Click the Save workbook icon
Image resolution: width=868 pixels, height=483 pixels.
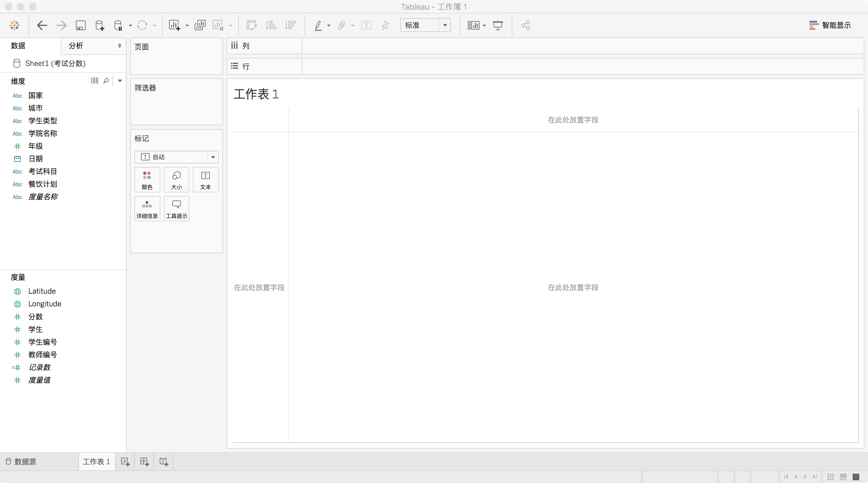(80, 25)
